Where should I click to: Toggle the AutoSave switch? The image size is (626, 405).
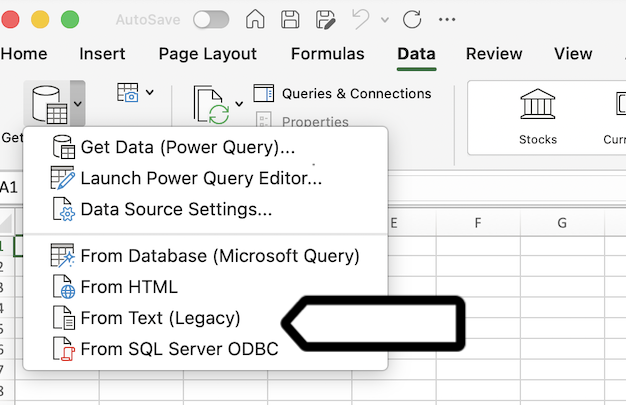[211, 20]
